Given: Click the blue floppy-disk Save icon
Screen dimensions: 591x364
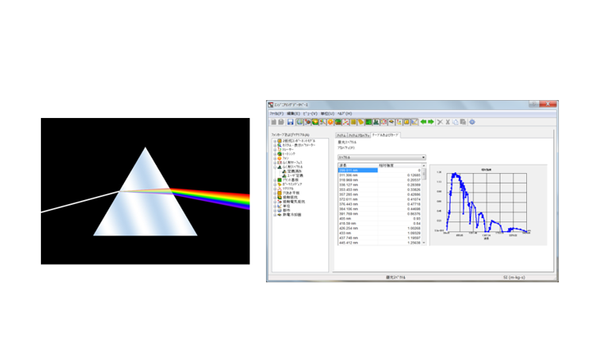Looking at the screenshot, I should coord(291,122).
